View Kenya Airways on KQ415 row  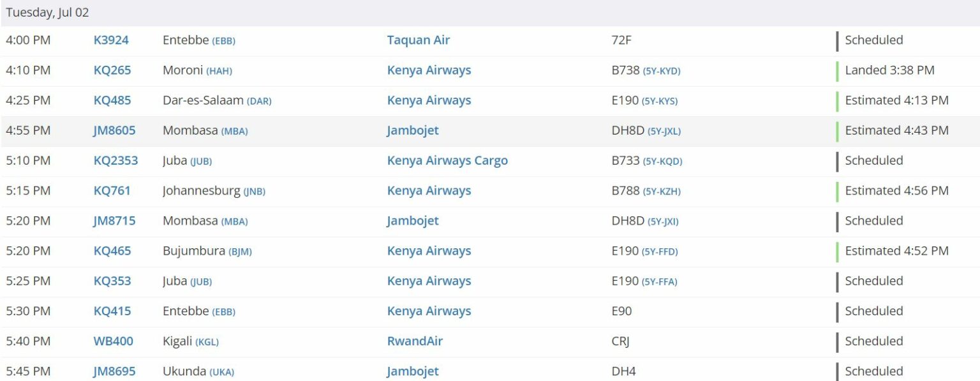[428, 311]
